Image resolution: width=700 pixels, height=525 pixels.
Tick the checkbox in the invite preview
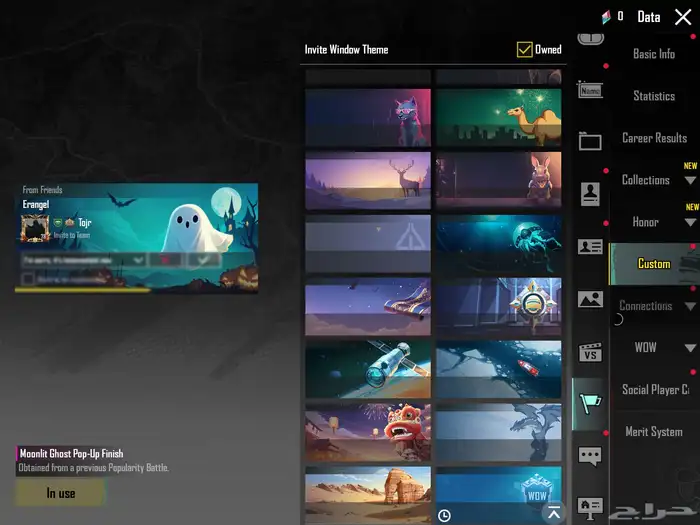29,279
